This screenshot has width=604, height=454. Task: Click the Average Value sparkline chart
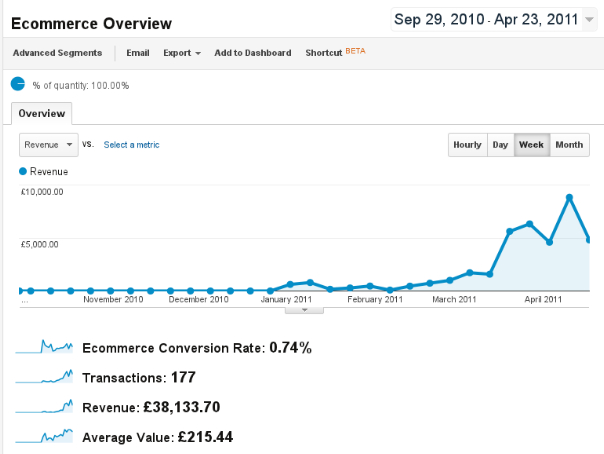[x=44, y=436]
